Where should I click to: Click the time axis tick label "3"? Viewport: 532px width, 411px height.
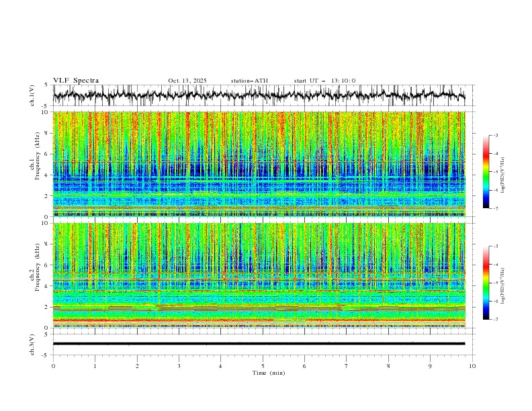coord(179,366)
